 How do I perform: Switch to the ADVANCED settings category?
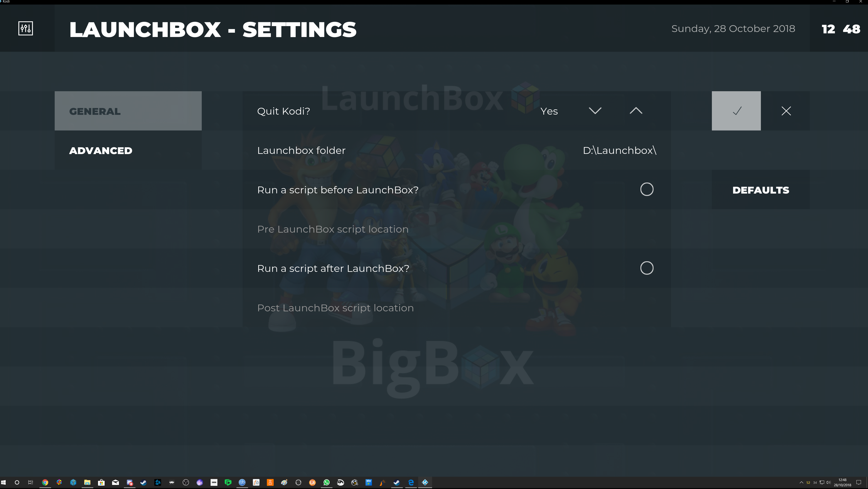[x=128, y=150]
